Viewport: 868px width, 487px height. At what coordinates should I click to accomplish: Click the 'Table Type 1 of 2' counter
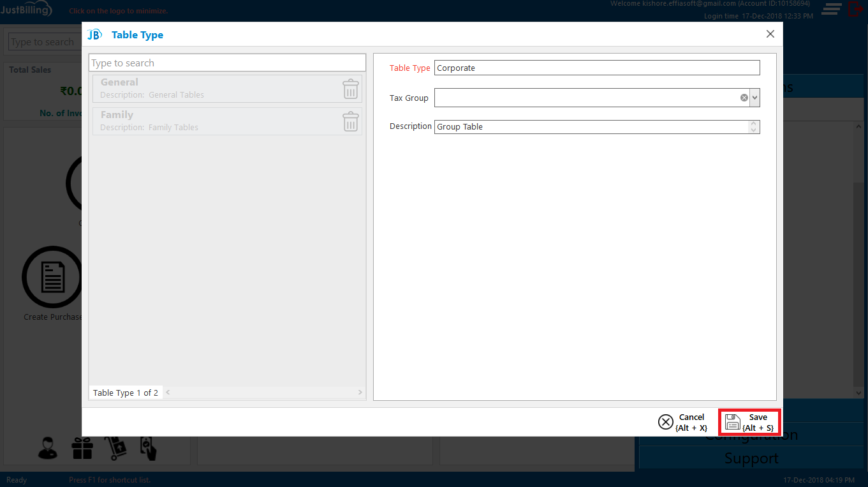click(x=126, y=393)
